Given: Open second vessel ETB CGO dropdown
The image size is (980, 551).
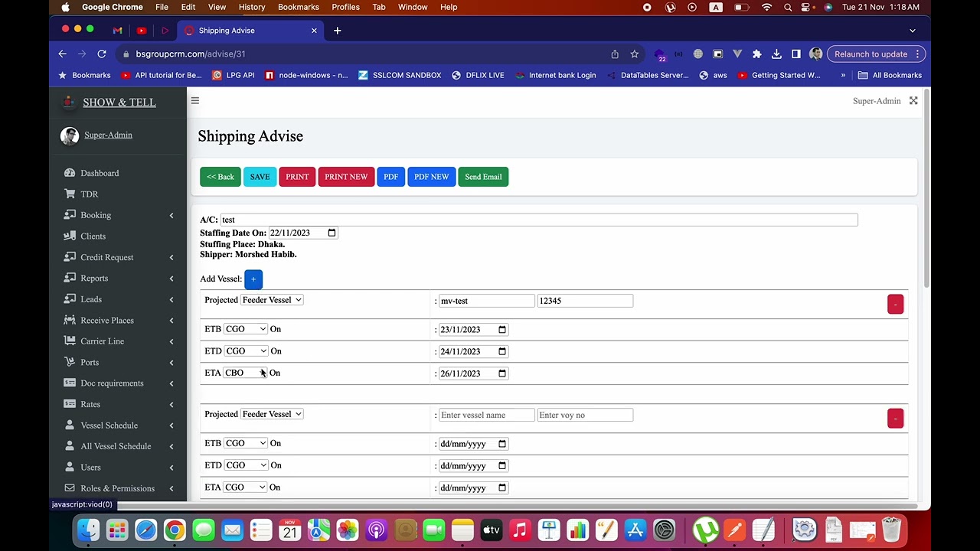Looking at the screenshot, I should [x=246, y=443].
